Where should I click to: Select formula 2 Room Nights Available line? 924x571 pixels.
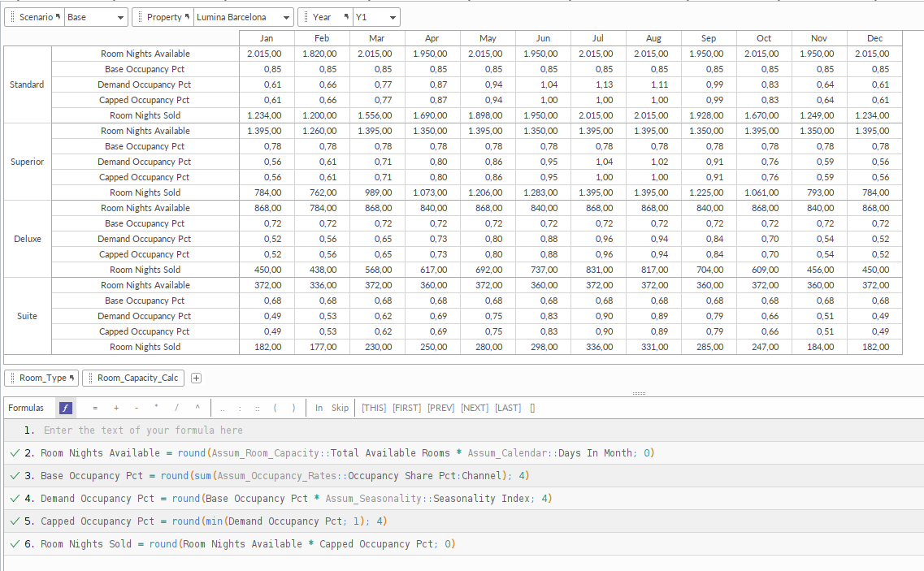(464, 453)
